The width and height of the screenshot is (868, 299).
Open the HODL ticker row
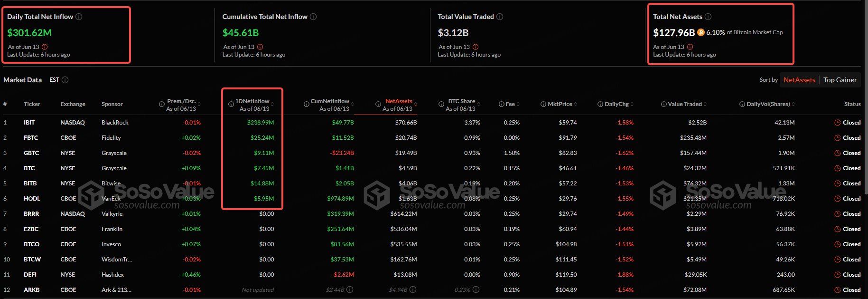pyautogui.click(x=432, y=199)
